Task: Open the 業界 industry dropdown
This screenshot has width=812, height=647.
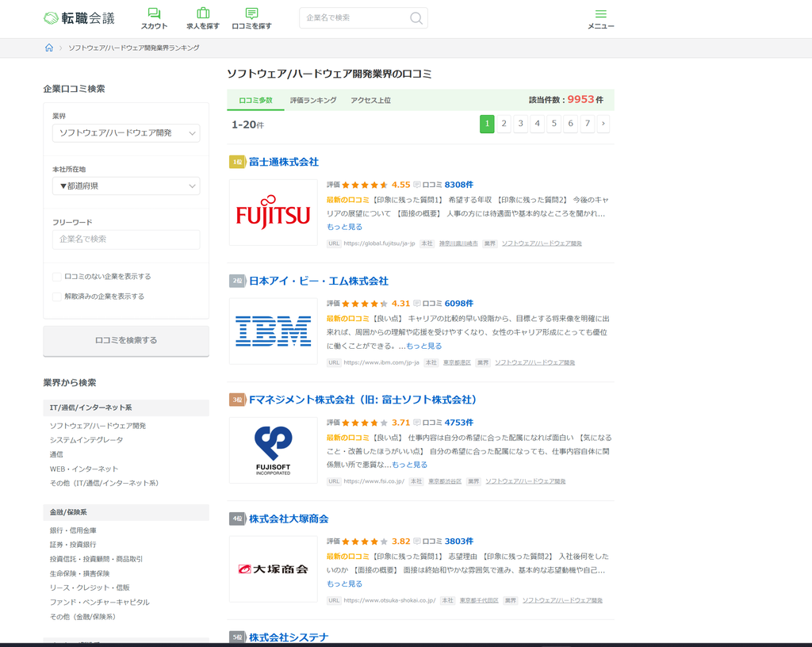Action: [126, 133]
